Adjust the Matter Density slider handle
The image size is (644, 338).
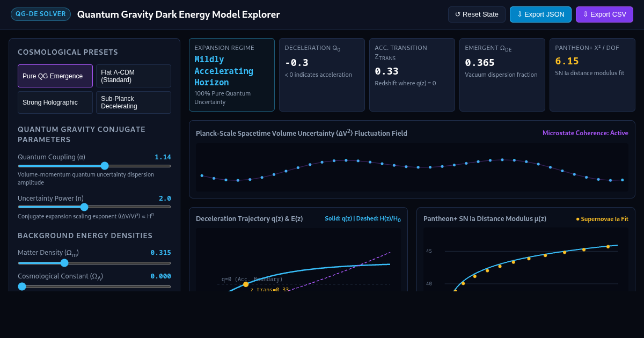click(x=64, y=263)
